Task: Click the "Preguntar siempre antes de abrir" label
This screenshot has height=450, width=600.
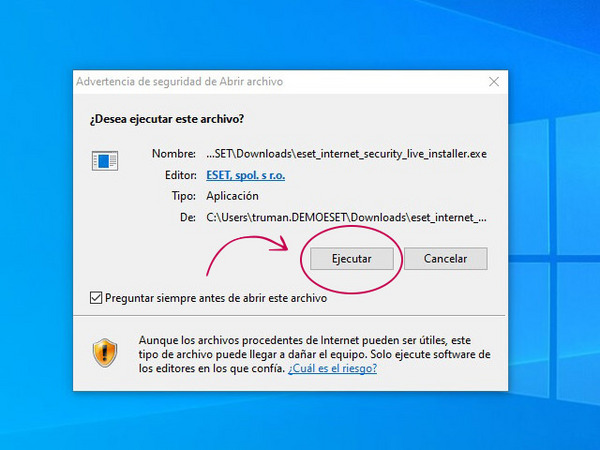Action: [215, 297]
